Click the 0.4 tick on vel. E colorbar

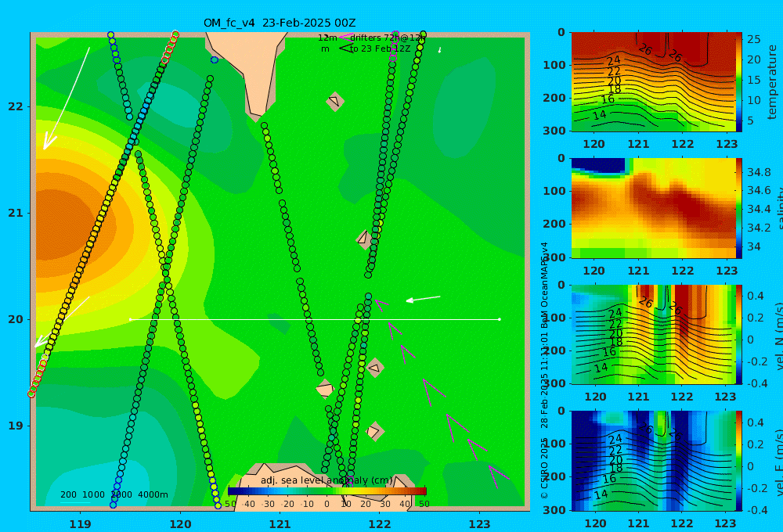755,422
